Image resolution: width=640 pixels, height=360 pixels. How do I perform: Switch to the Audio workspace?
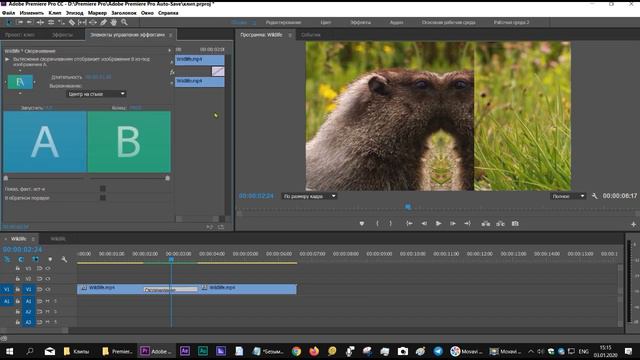(396, 22)
